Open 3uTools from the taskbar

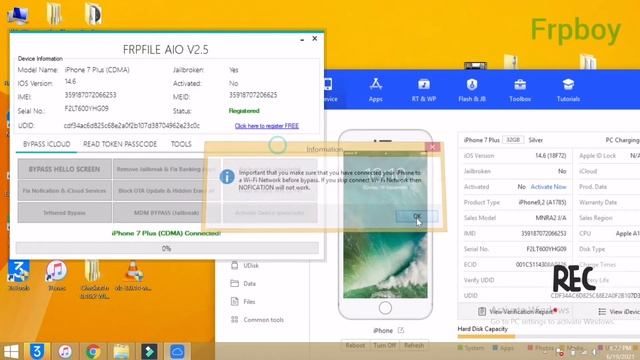point(37,351)
